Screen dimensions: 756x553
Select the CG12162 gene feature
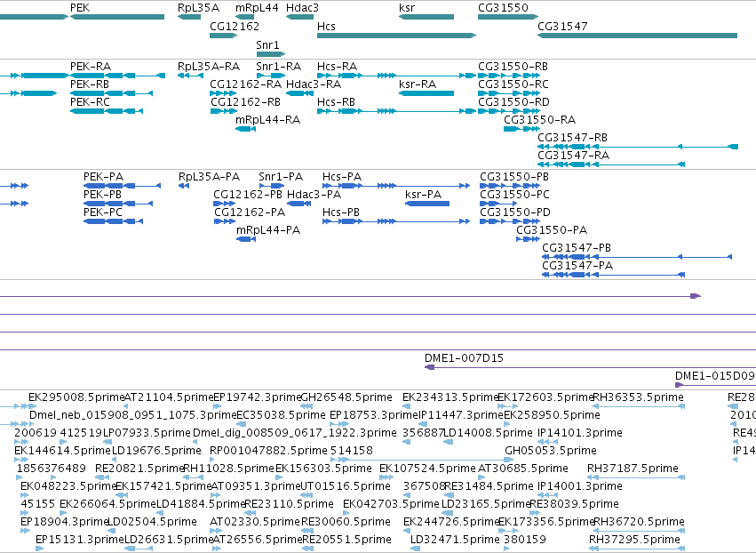tap(223, 36)
